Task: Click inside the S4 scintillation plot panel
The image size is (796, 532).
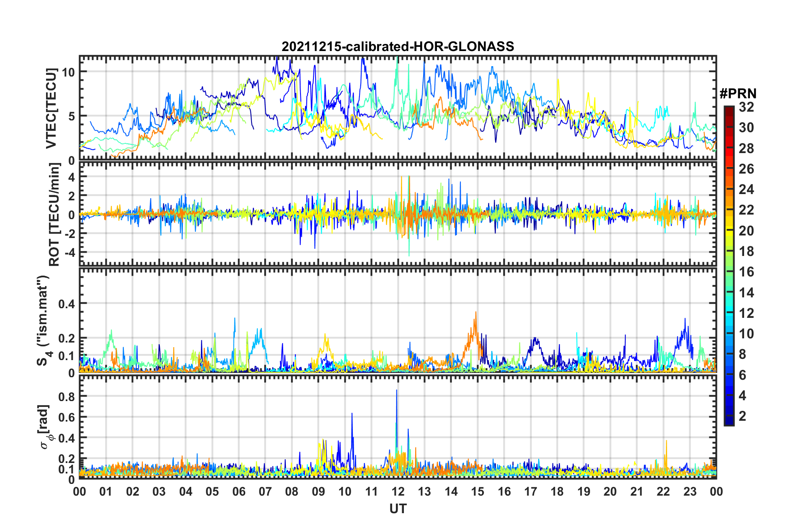Action: coord(398,320)
